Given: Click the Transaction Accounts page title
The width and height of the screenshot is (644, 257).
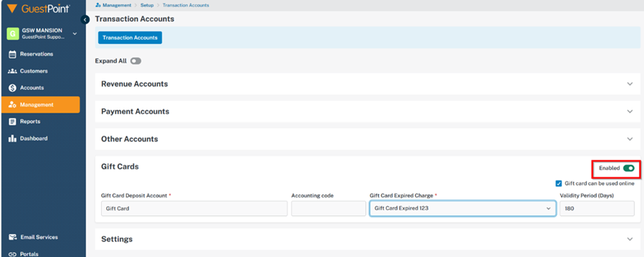Looking at the screenshot, I should click(134, 19).
